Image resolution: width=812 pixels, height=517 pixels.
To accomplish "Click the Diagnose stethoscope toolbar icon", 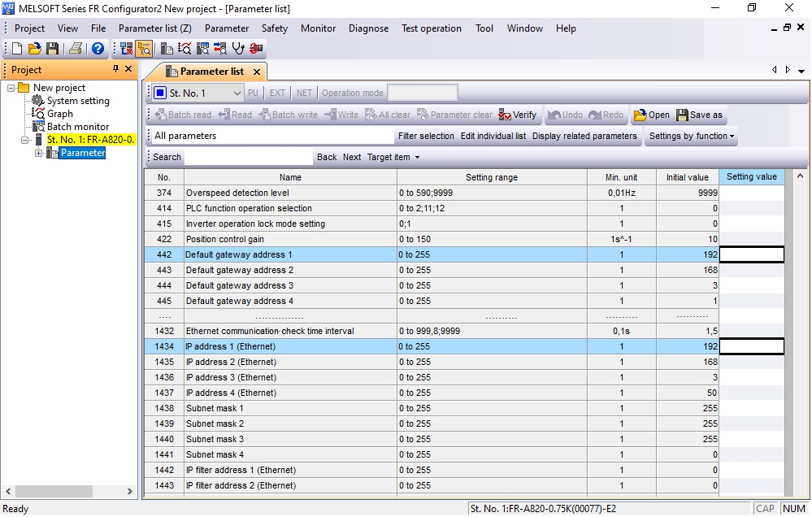I will [x=238, y=49].
